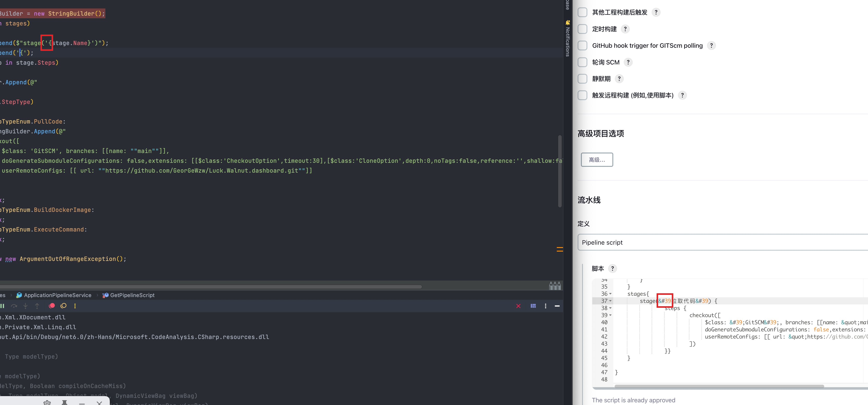868x405 pixels.
Task: Click red Stop debugging button
Action: pos(52,306)
